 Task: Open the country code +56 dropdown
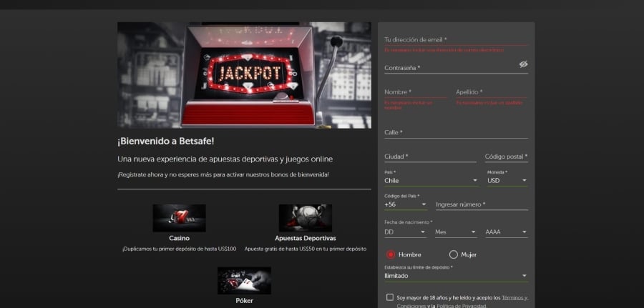406,204
